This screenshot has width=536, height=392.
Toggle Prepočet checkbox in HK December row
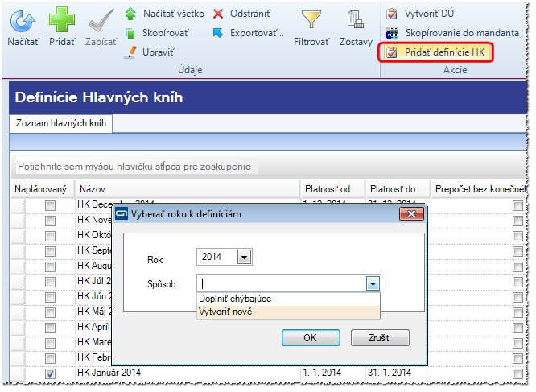click(517, 205)
